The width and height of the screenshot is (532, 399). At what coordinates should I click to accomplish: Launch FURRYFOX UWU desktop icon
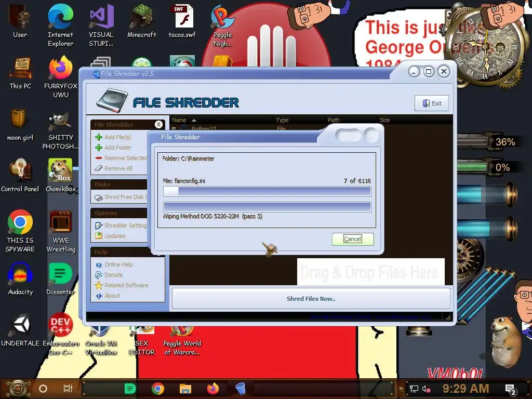point(61,77)
